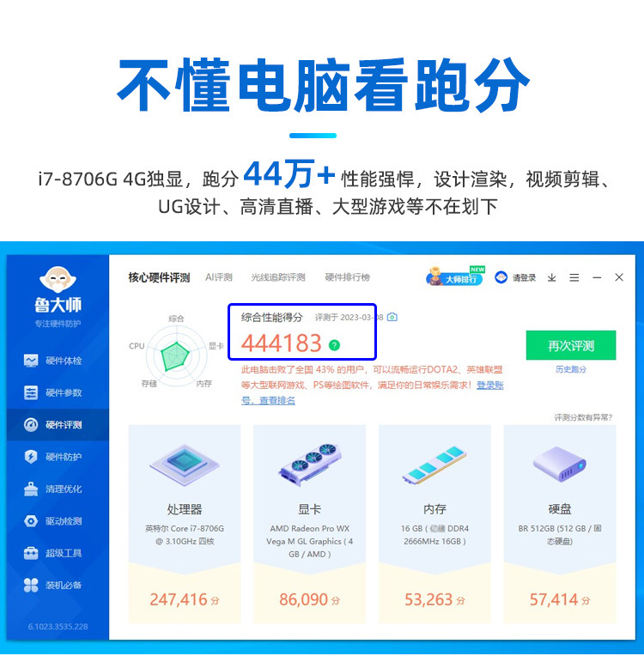The height and width of the screenshot is (656, 644).
Task: Select the 显卡 score card
Action: point(310,525)
